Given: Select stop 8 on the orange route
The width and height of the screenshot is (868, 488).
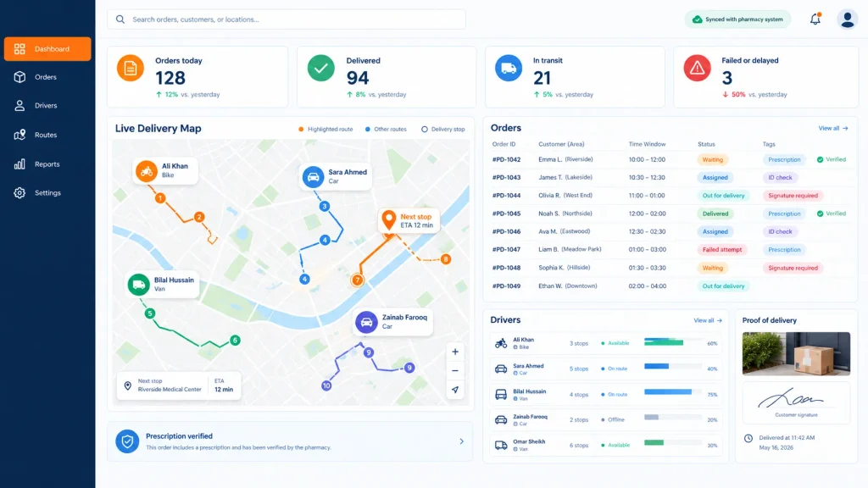Looking at the screenshot, I should 446,259.
